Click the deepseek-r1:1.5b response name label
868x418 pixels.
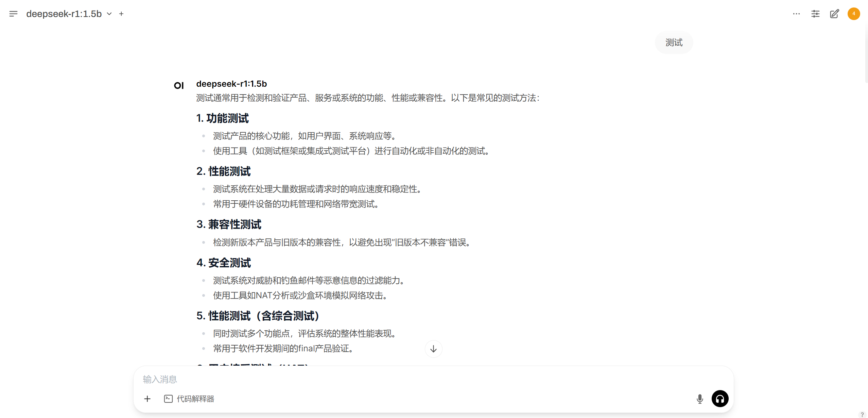click(231, 84)
